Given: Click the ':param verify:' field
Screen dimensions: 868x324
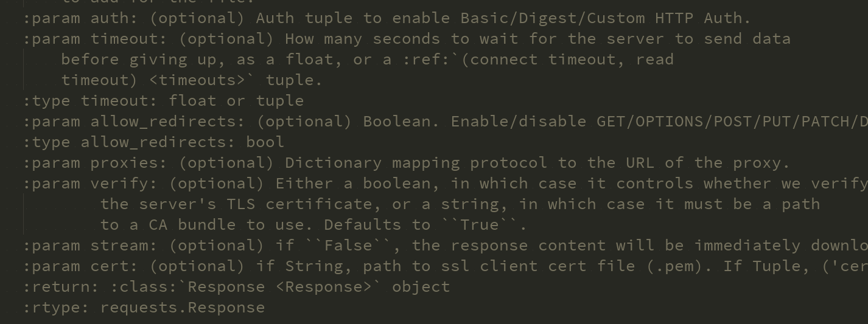Looking at the screenshot, I should pos(91,184).
